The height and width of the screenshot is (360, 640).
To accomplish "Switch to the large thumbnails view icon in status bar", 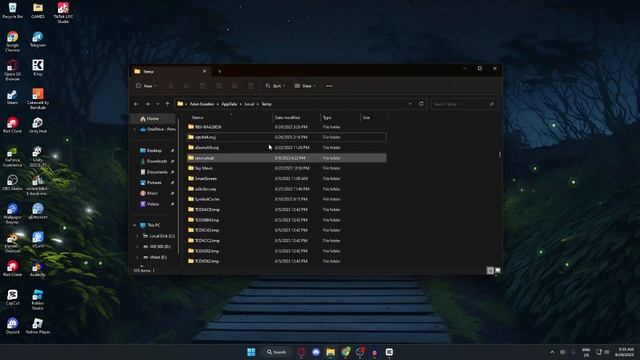I will [x=498, y=270].
